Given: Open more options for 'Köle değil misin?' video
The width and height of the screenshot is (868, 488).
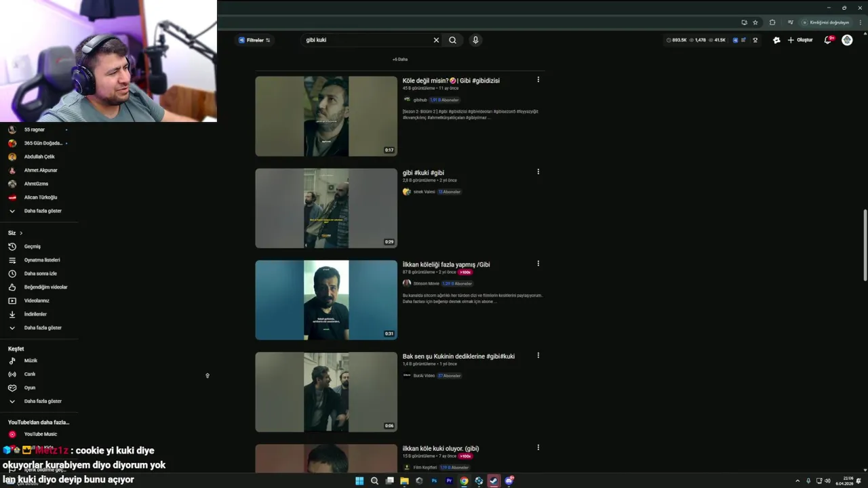Looking at the screenshot, I should point(538,80).
